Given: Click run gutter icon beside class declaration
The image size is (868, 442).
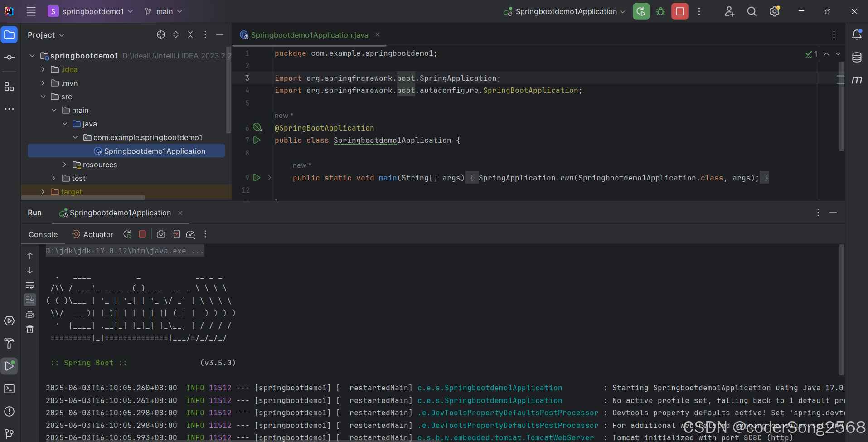Looking at the screenshot, I should click(257, 140).
